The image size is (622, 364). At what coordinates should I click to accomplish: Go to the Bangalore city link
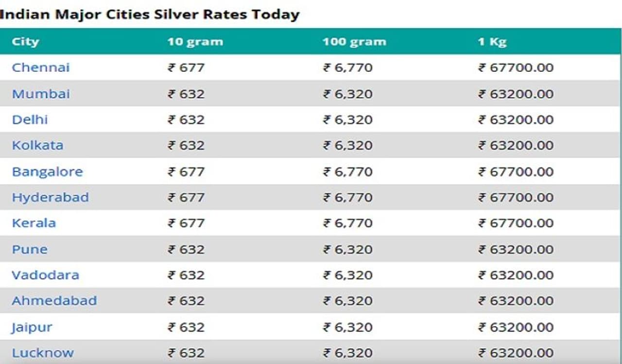tap(47, 172)
